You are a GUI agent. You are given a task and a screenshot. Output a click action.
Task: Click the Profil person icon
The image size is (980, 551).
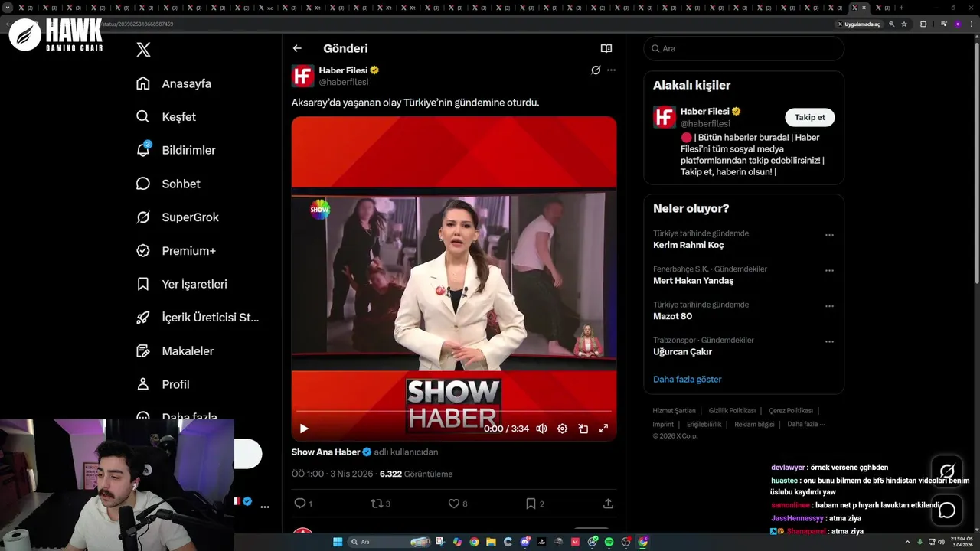142,384
